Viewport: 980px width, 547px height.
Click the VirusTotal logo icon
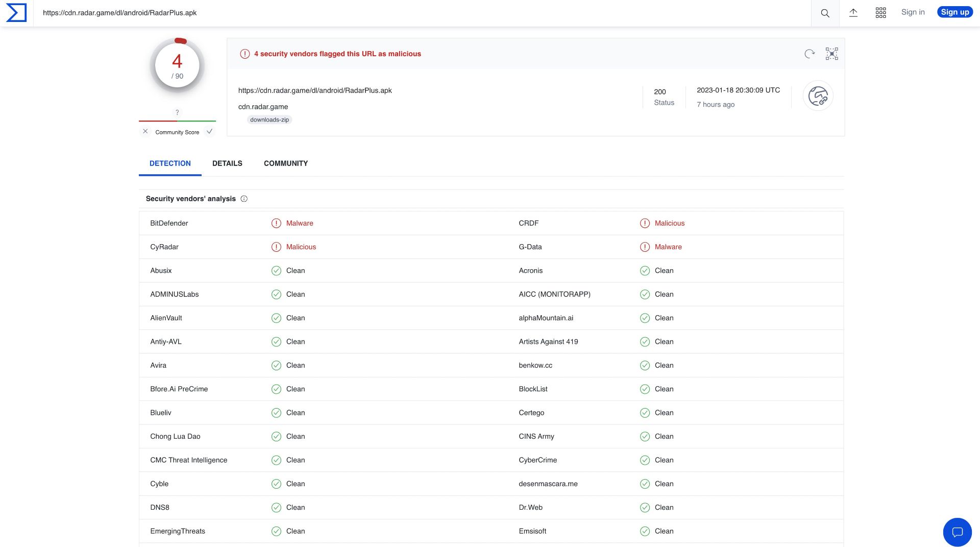[x=16, y=13]
